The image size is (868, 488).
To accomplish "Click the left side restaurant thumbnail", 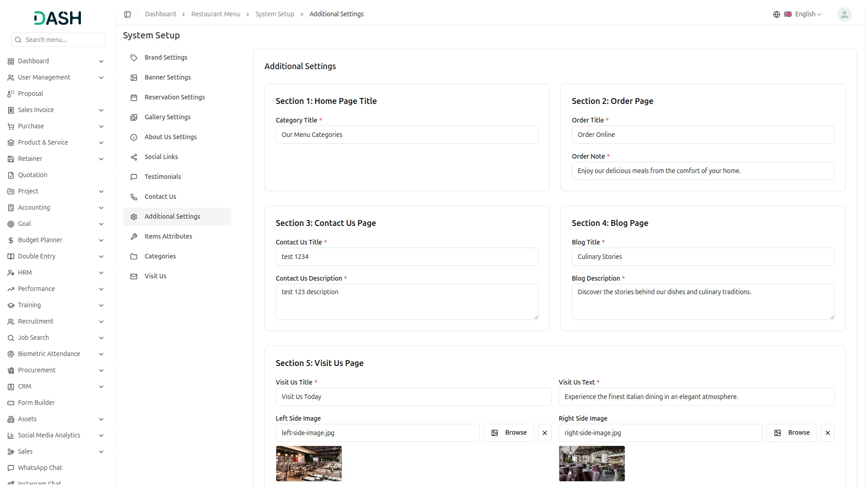I will (309, 464).
